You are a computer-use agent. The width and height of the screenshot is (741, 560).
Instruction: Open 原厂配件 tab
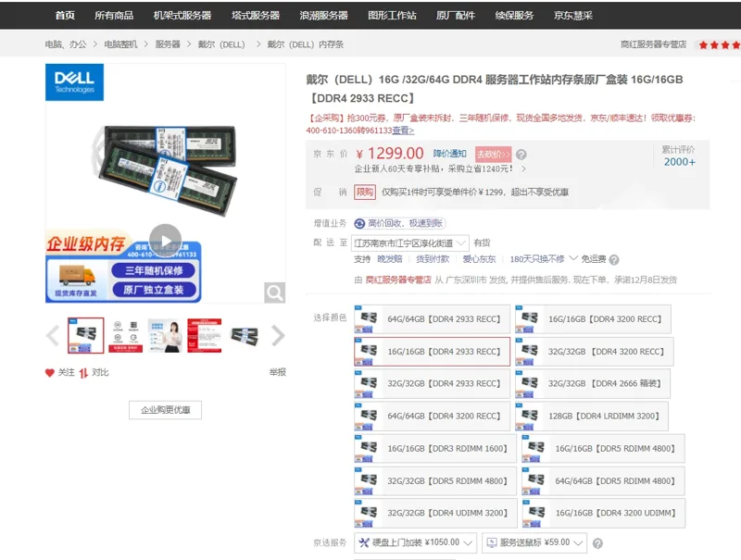[x=456, y=15]
